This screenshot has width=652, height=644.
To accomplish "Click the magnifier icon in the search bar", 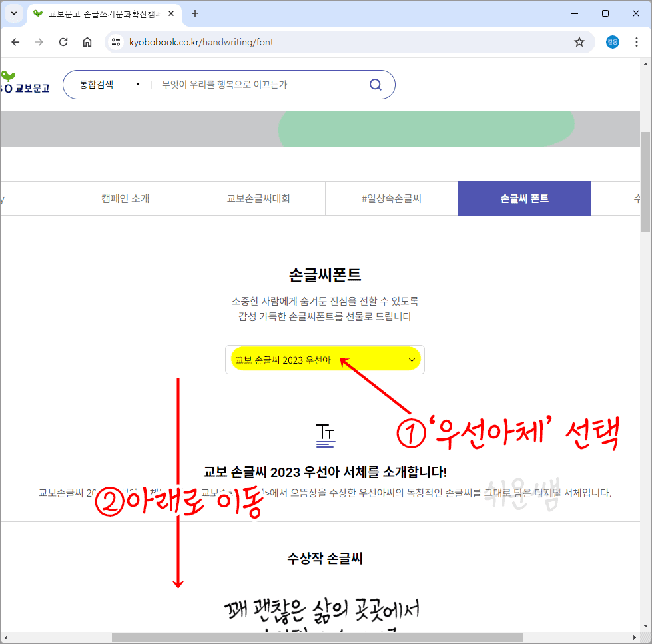I will tap(375, 84).
